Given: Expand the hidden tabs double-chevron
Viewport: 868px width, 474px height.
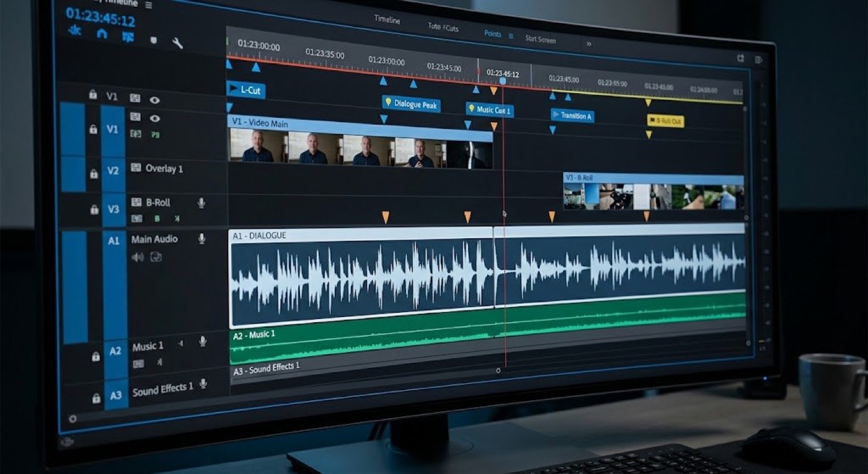Looking at the screenshot, I should (588, 44).
